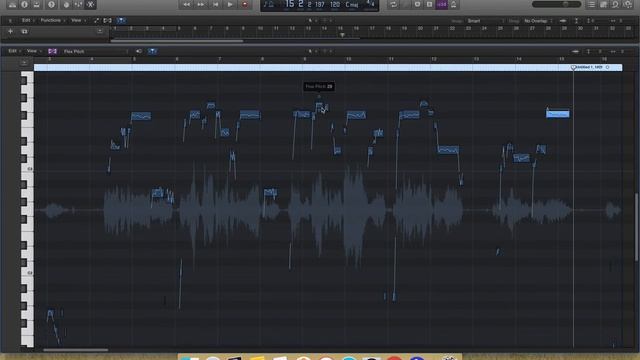Toggle the purple Flex button in editor
This screenshot has width=640, height=360.
pos(52,51)
